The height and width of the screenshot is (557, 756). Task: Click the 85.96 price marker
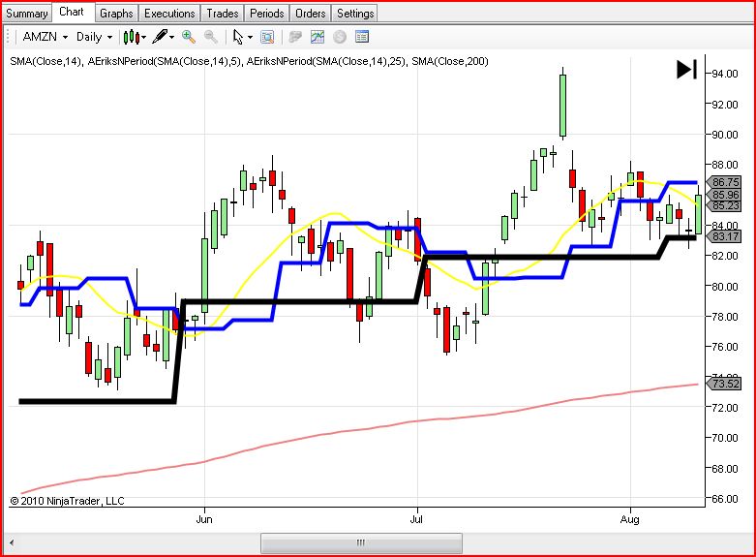[723, 195]
